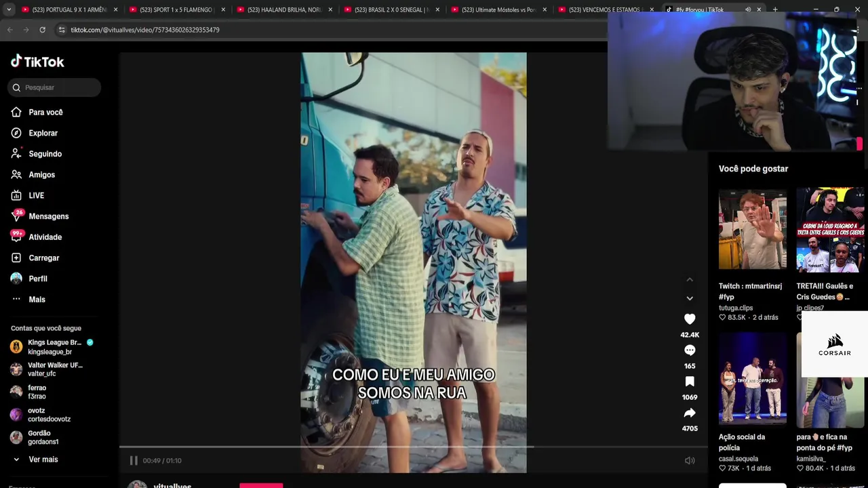
Task: Close the SPORT 1 x 5 FLAMENGO tab
Action: click(x=223, y=9)
